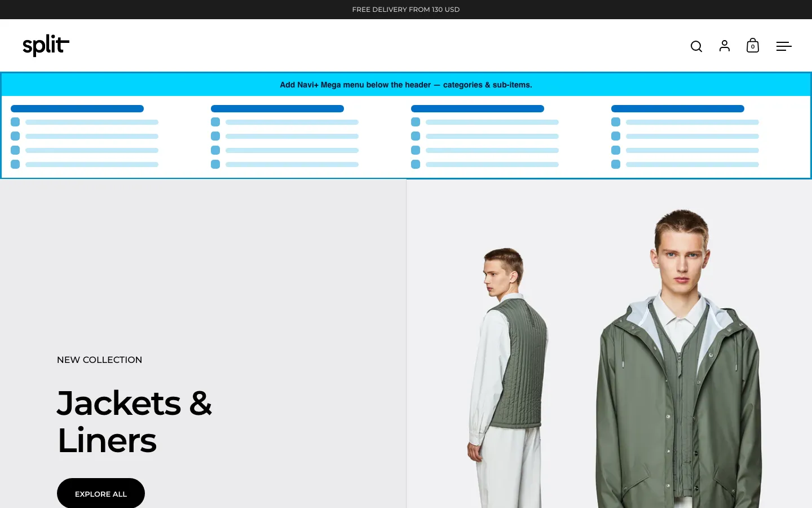Open the jacket models hero image
This screenshot has height=508, width=812.
click(609, 344)
